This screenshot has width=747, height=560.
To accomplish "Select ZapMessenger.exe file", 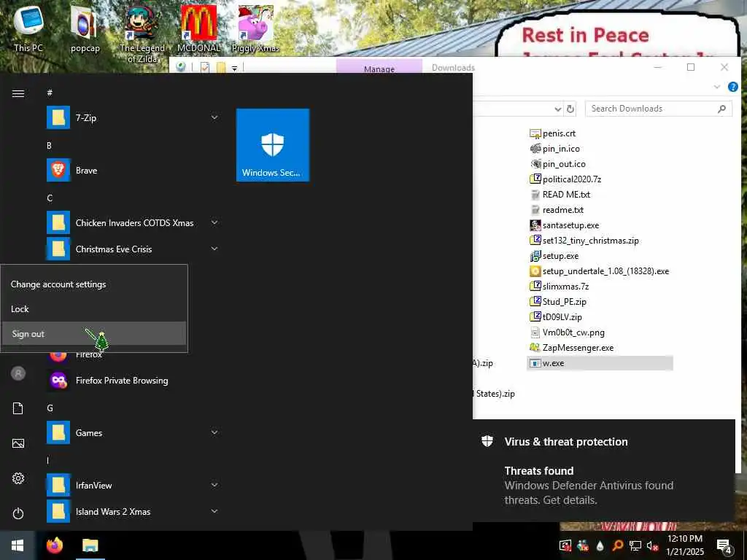I will click(572, 348).
